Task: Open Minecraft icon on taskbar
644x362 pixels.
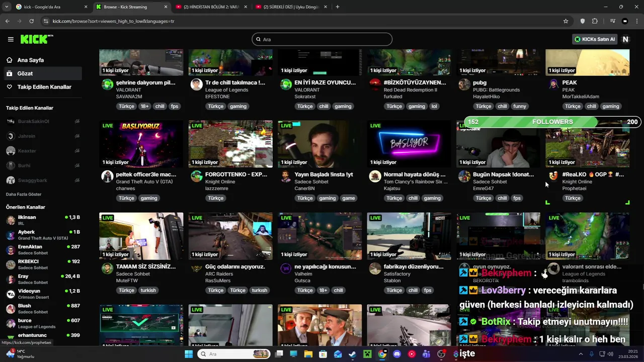Action: pyautogui.click(x=367, y=354)
